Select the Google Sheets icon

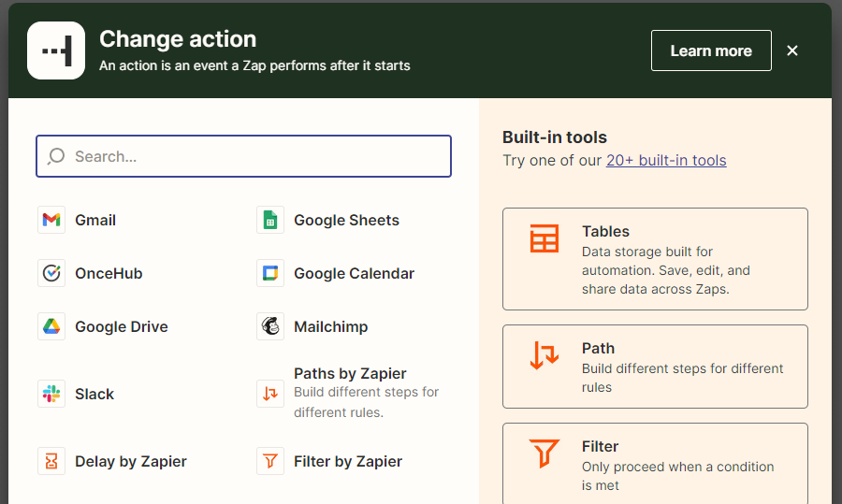pyautogui.click(x=270, y=221)
